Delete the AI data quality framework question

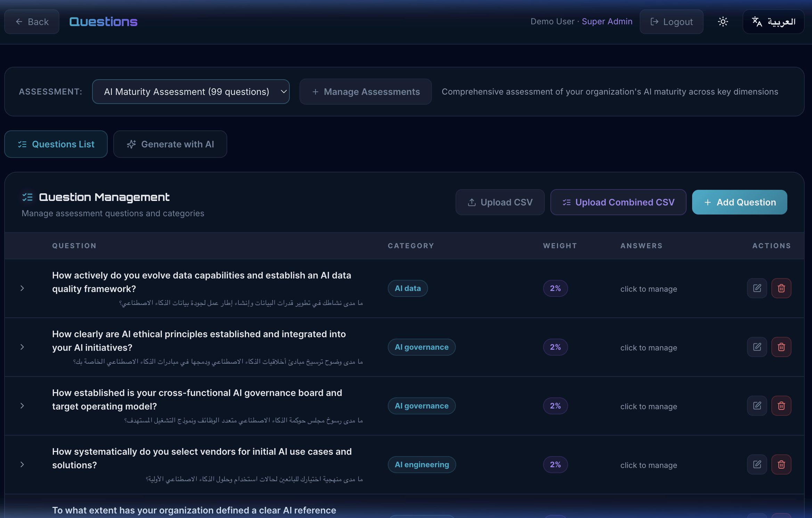pos(781,288)
